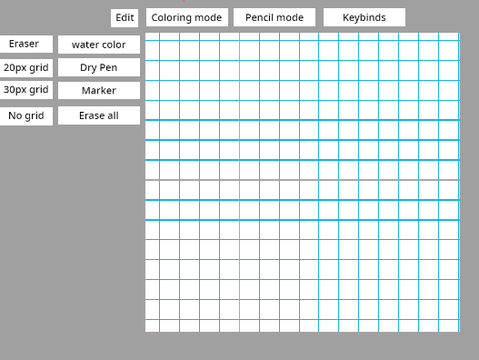This screenshot has width=479, height=360.
Task: Click the bottom-right cell of the grid canvas
Action: (x=449, y=326)
